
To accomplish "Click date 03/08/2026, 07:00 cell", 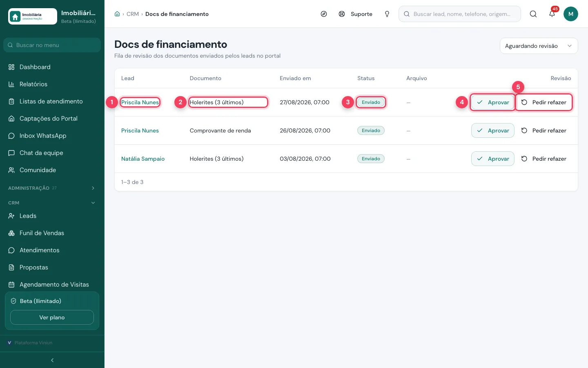I will [x=305, y=159].
